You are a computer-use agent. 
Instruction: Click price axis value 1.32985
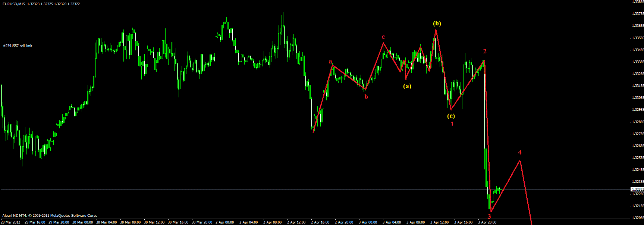click(638, 110)
